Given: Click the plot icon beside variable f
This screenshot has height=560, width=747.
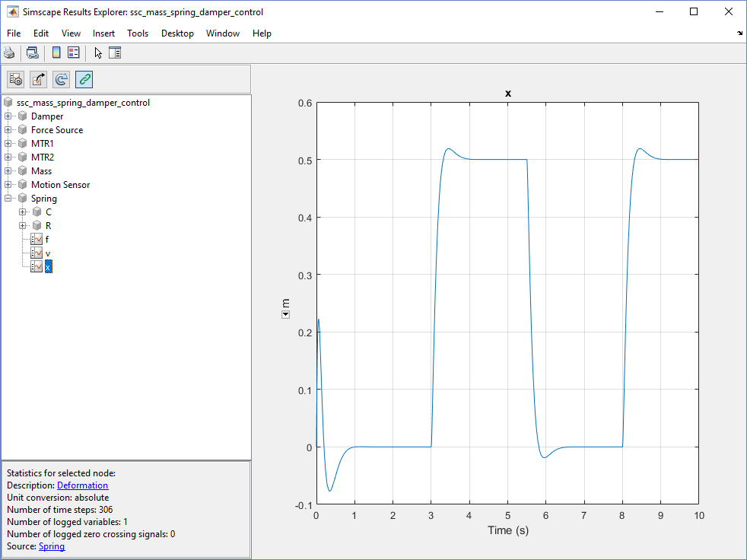Looking at the screenshot, I should 37,239.
